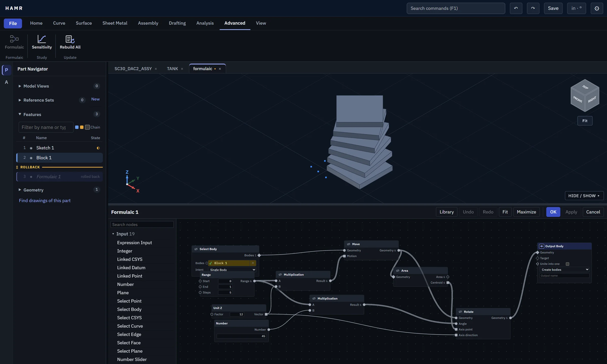This screenshot has width=607, height=364.
Task: Open settings gear in the top bar
Action: click(x=597, y=8)
